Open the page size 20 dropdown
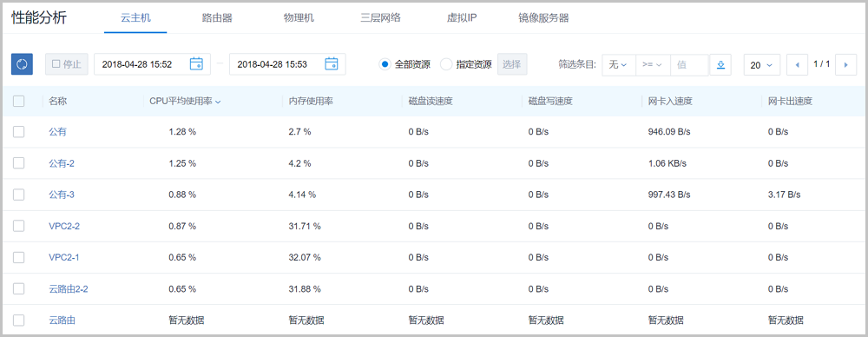868x337 pixels. tap(762, 65)
